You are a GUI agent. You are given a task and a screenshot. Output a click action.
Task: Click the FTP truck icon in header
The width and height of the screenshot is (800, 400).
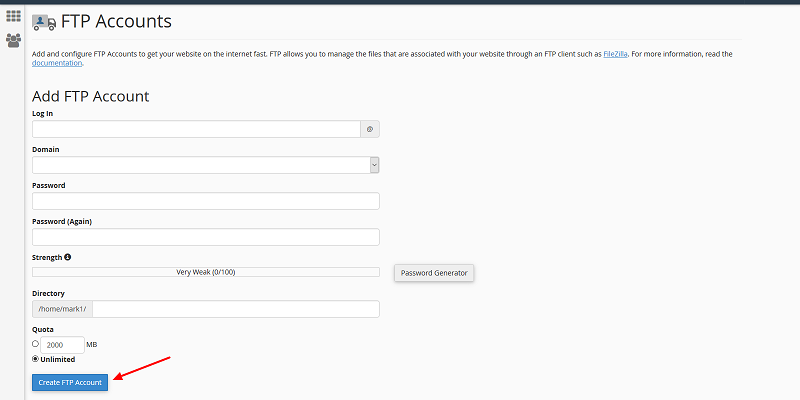(x=44, y=22)
